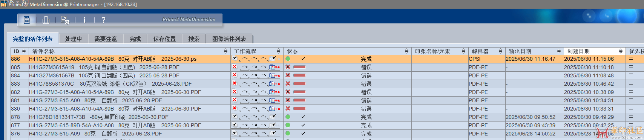Click TIFF-B output icon for job 883
The height and width of the screenshot is (140, 644).
[x=274, y=84]
